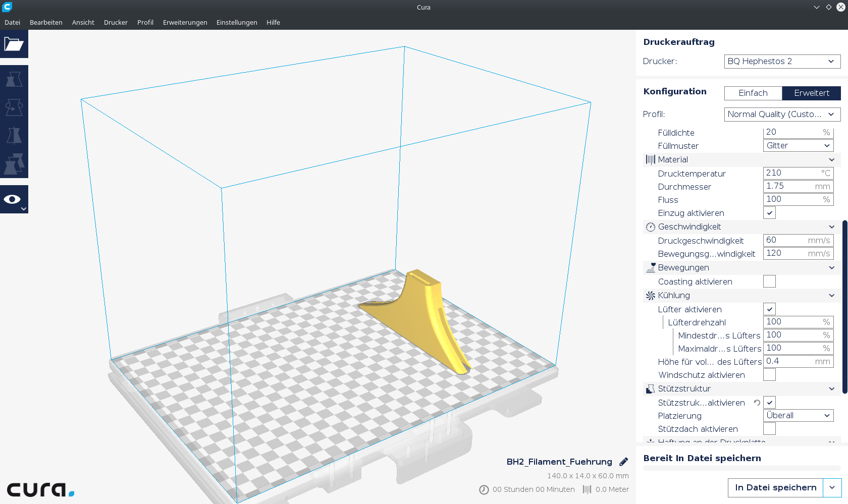Image resolution: width=848 pixels, height=504 pixels.
Task: Switch to the Einfach configuration tab
Action: [x=753, y=93]
